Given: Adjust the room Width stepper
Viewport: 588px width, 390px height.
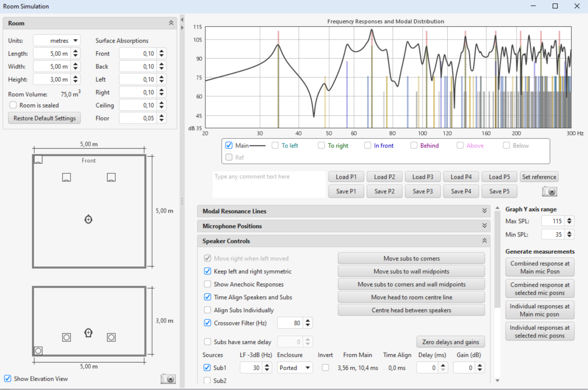Looking at the screenshot, I should 75,66.
